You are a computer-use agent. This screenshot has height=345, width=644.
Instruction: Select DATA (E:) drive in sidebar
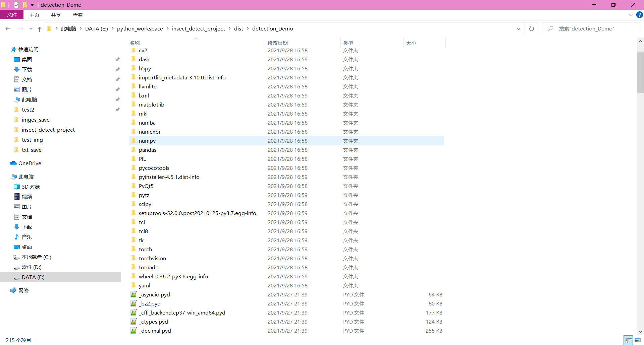[x=60, y=277]
